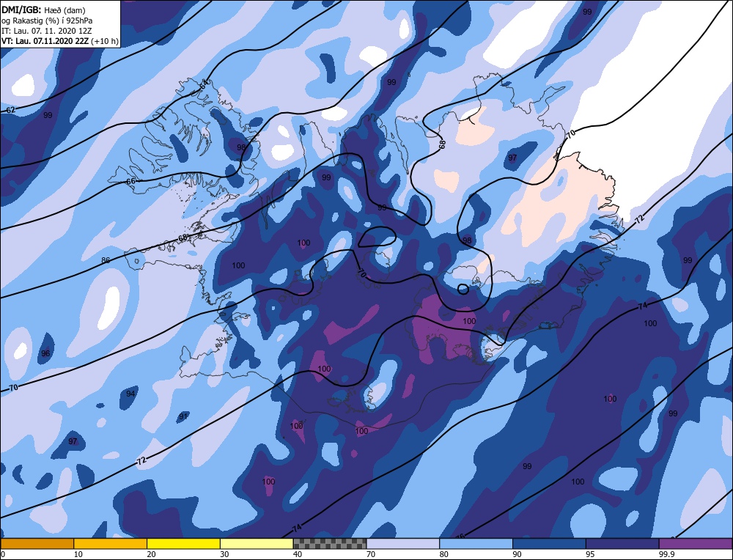733x560 pixels.
Task: Click the '91' humidity value label
Action: (x=183, y=416)
